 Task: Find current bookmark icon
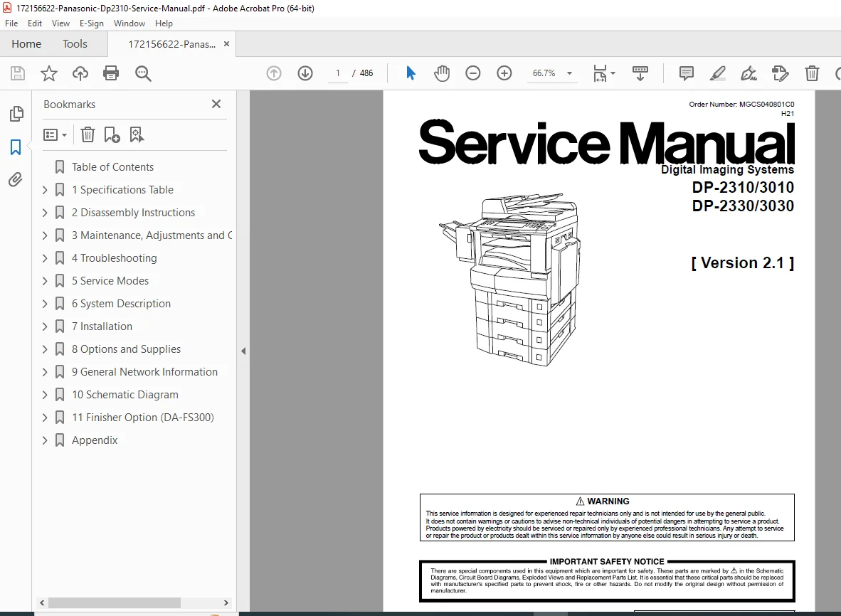pos(137,134)
